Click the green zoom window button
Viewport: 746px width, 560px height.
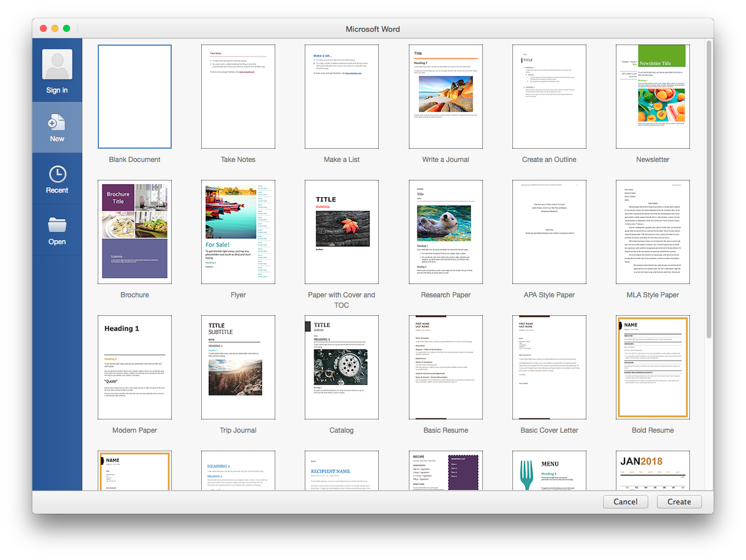pyautogui.click(x=67, y=28)
